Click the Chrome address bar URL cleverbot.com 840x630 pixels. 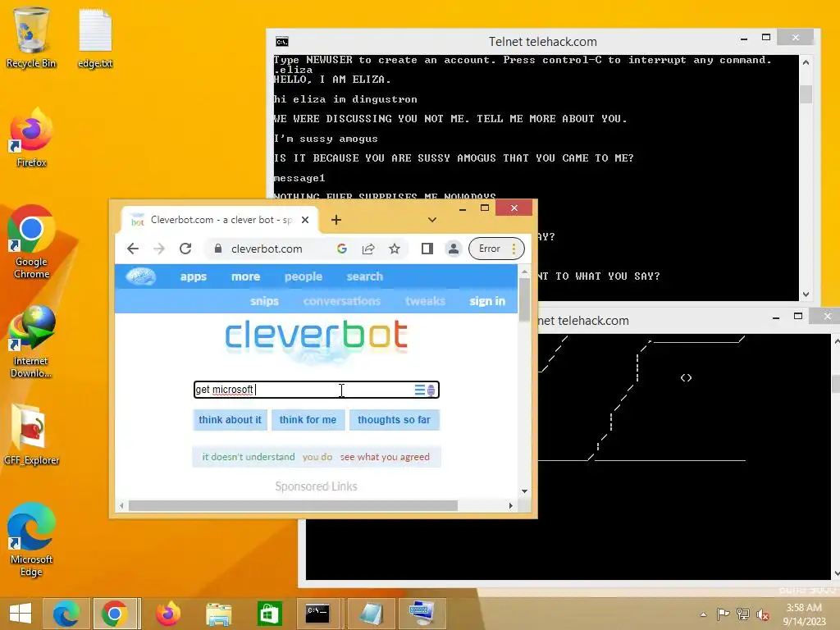tap(267, 249)
